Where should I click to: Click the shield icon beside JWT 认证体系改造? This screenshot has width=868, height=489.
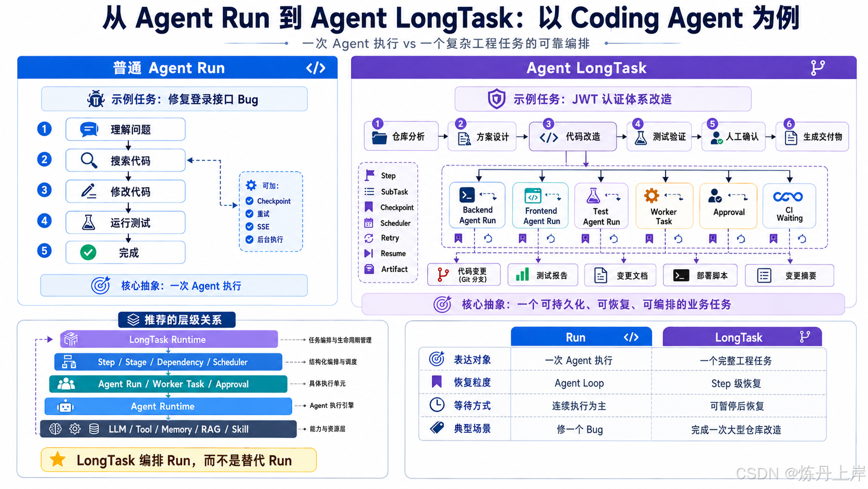point(496,99)
